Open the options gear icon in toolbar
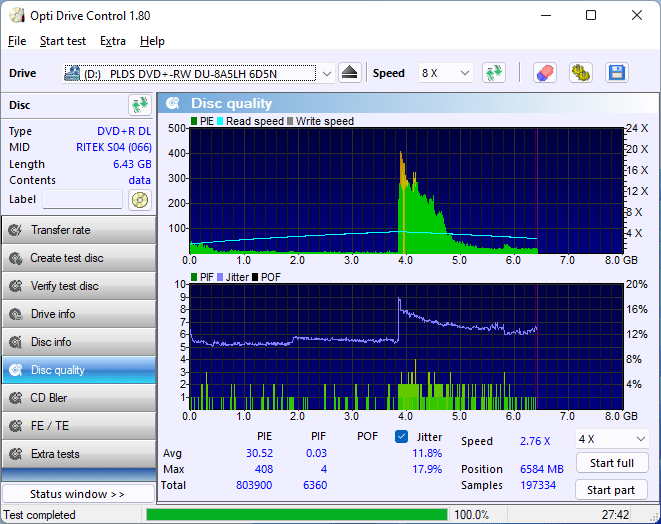 tap(580, 73)
